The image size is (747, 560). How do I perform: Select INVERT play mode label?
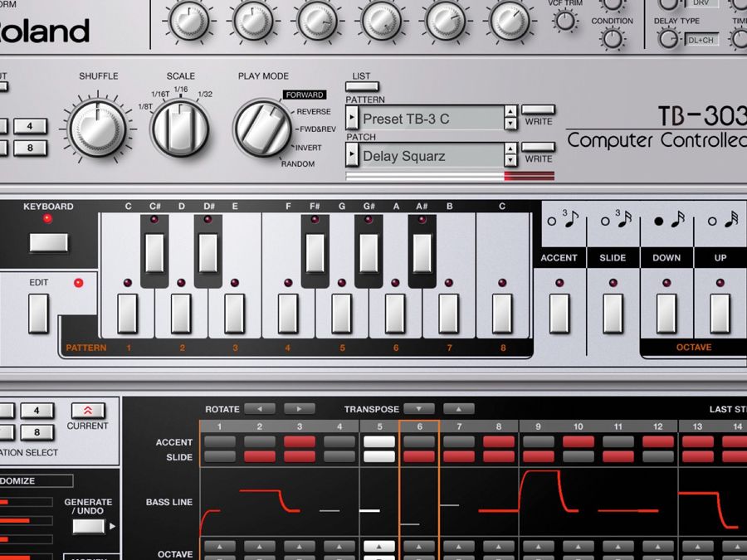309,148
